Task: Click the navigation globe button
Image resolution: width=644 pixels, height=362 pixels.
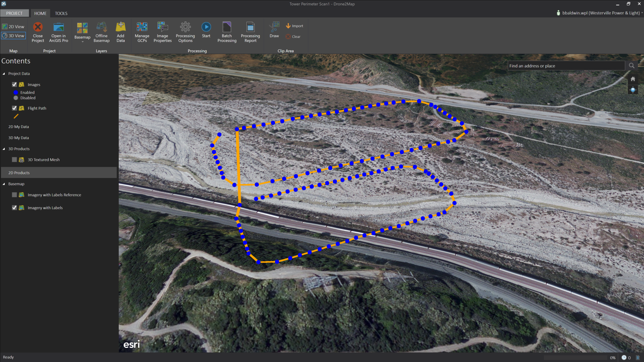Action: [x=633, y=89]
